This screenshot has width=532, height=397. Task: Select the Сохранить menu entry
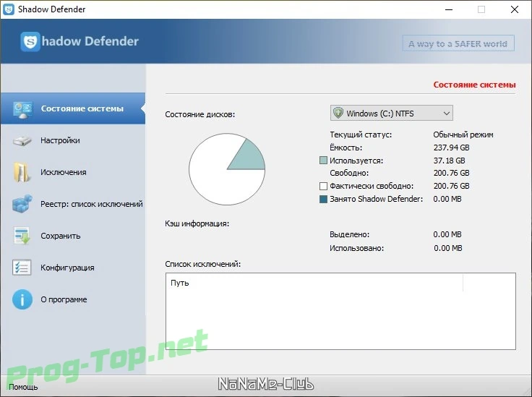tap(73, 236)
